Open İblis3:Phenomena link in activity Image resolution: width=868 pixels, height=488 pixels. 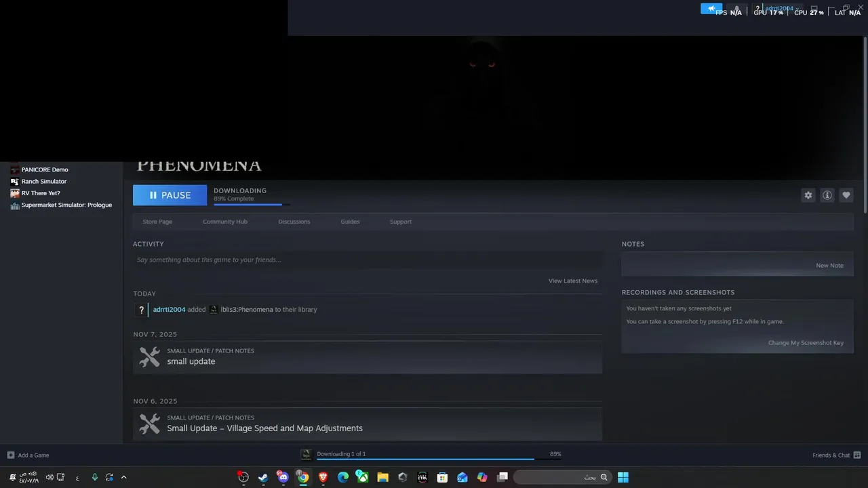pos(247,310)
